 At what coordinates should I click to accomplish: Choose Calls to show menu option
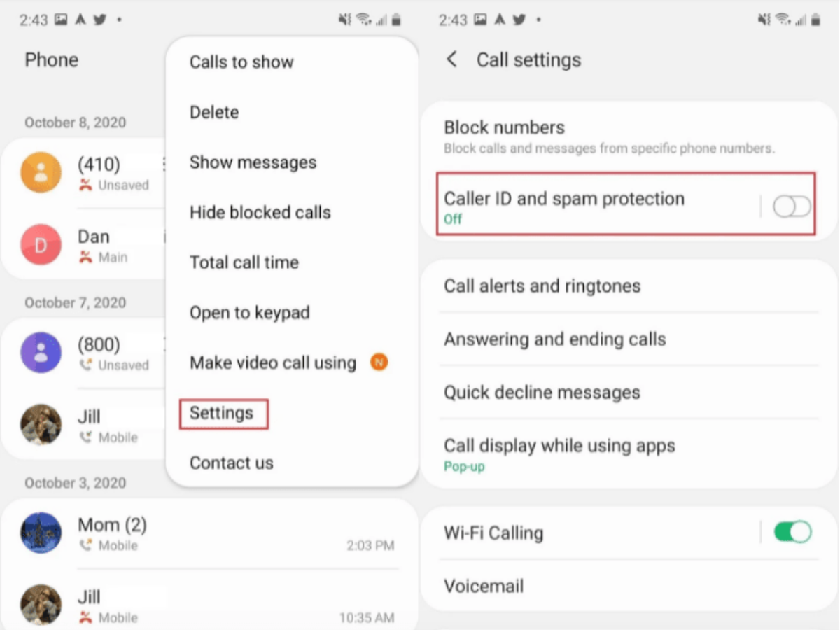pos(241,62)
